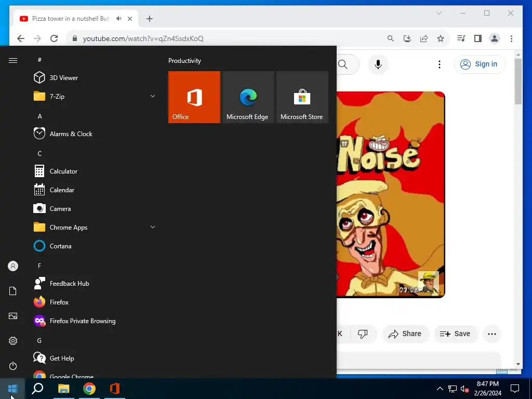Open the taskbar clock showing 8:47 PM
532x399 pixels.
(487, 389)
